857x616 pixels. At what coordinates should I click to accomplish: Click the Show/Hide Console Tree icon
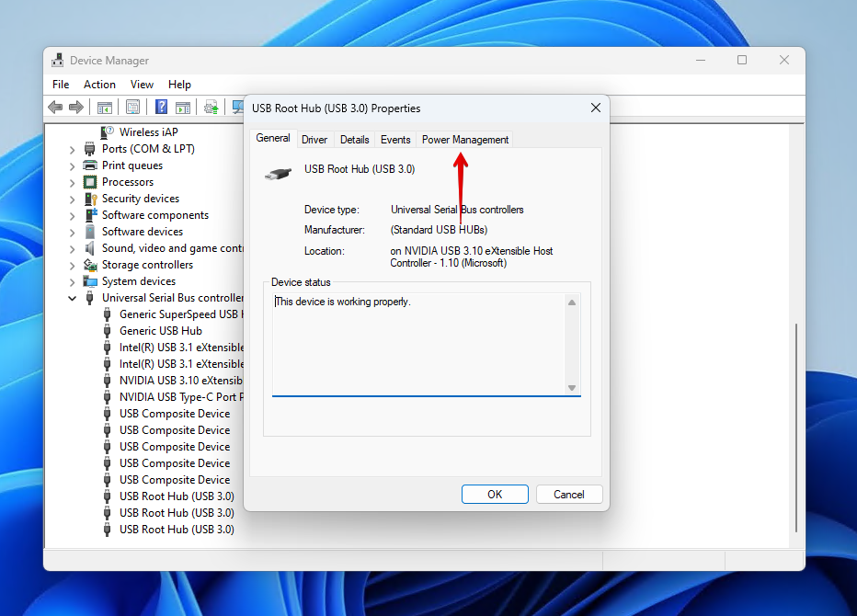tap(105, 108)
